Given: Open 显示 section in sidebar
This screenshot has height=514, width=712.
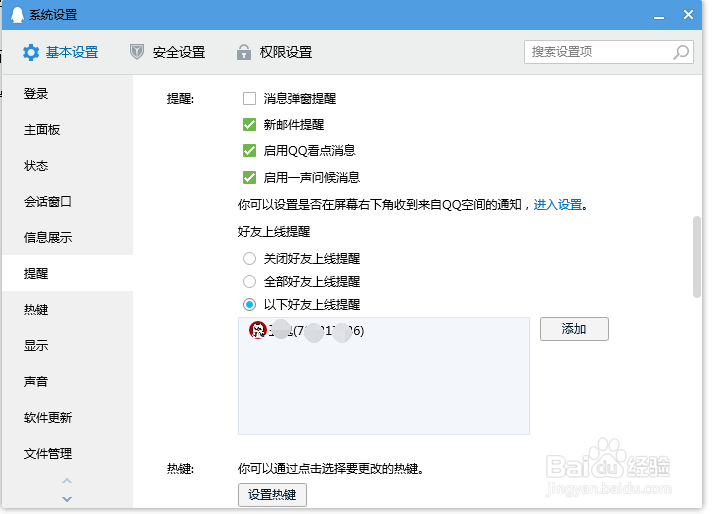Looking at the screenshot, I should coord(68,346).
